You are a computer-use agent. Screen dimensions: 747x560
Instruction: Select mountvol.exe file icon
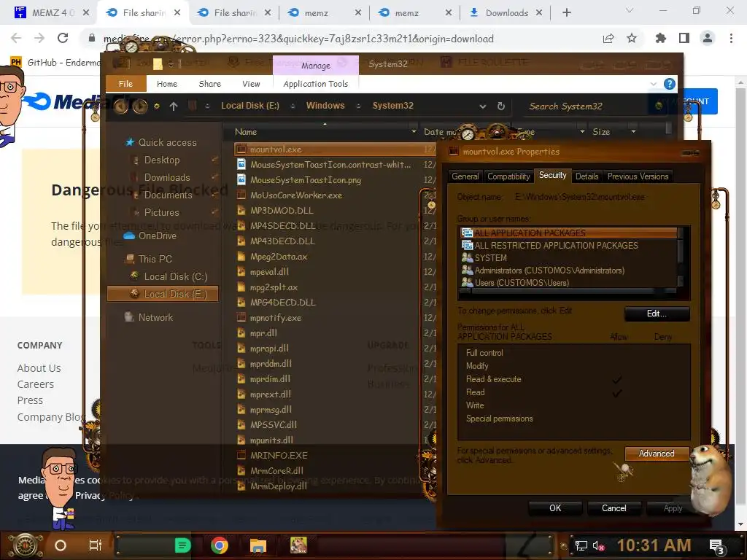(241, 149)
